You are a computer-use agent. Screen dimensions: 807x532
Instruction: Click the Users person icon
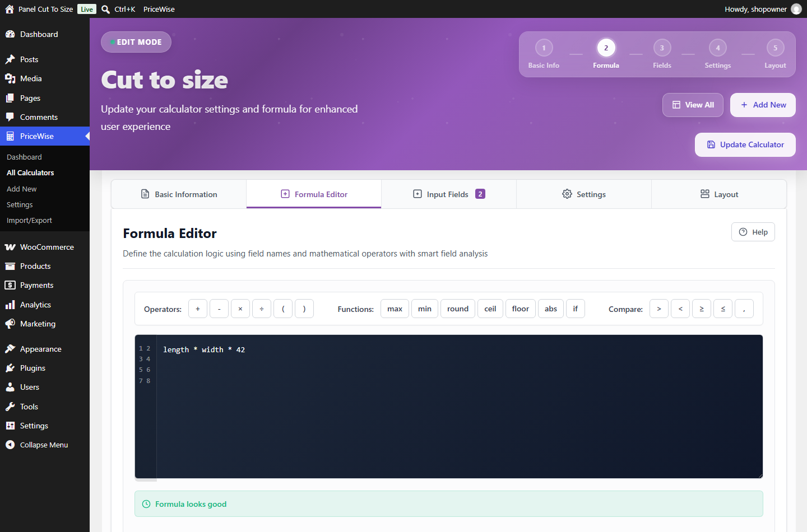point(10,387)
